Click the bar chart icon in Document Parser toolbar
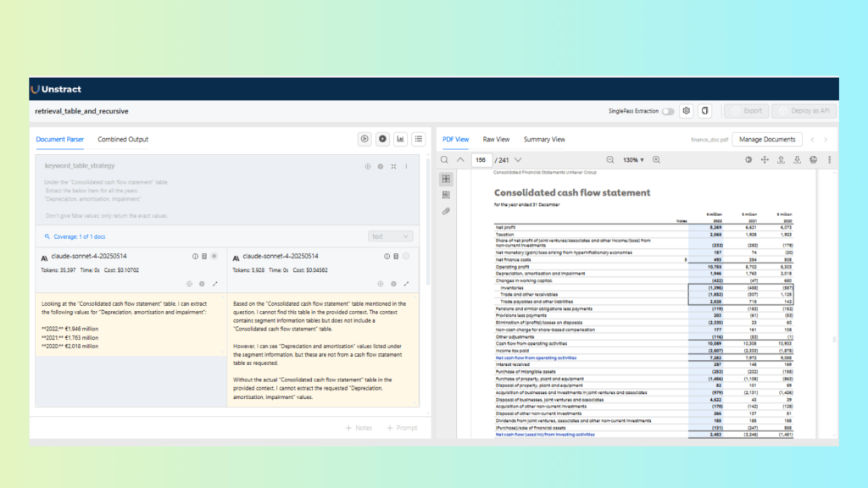This screenshot has width=868, height=488. point(400,139)
